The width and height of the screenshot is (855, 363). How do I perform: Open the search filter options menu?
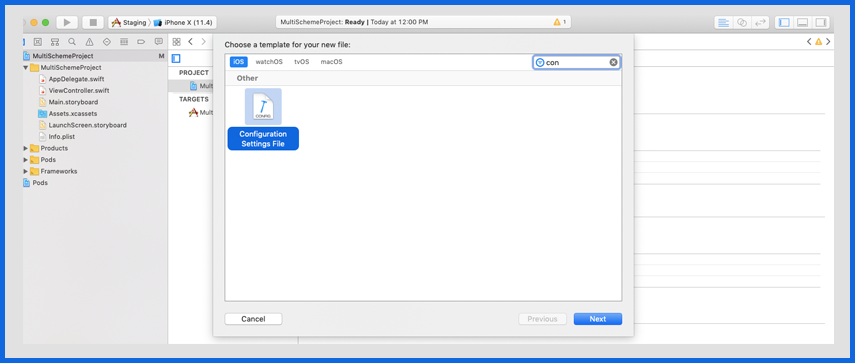[540, 62]
